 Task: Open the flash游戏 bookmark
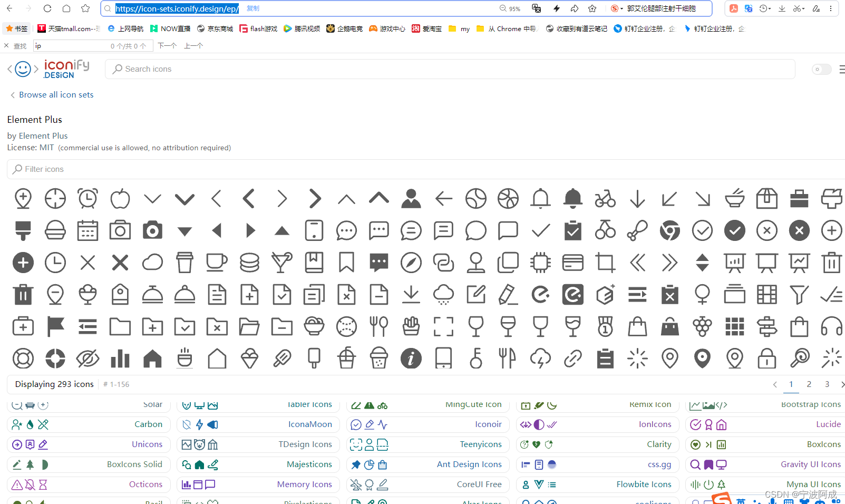click(x=258, y=28)
